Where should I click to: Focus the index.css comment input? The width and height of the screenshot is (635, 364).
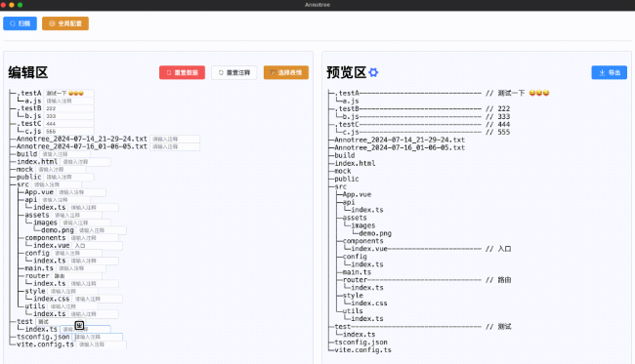point(97,299)
